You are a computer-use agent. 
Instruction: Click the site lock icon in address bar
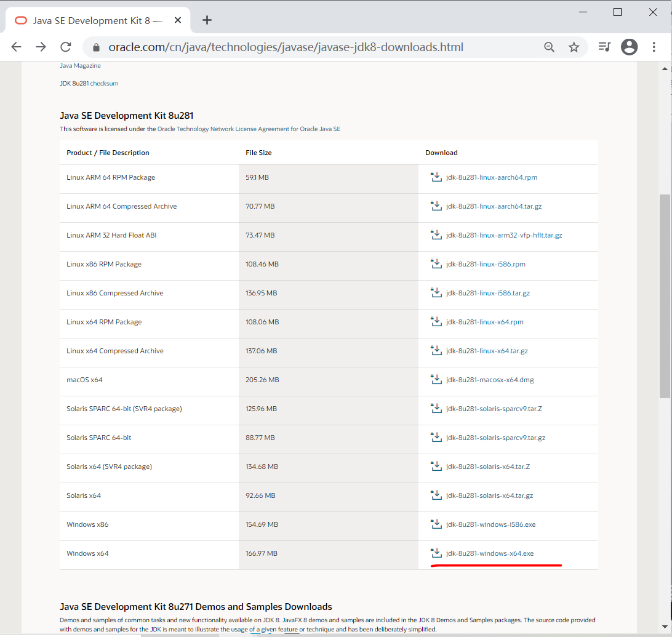[x=95, y=47]
